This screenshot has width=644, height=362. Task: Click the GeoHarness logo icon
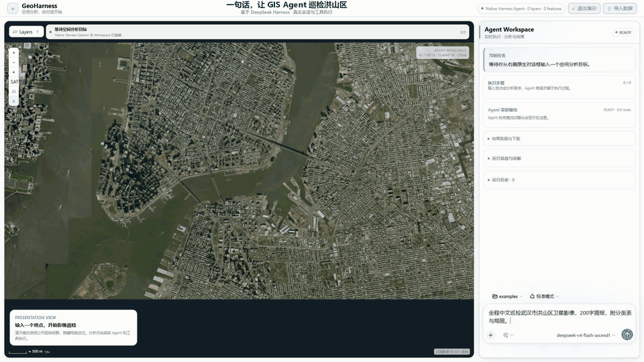pyautogui.click(x=13, y=8)
